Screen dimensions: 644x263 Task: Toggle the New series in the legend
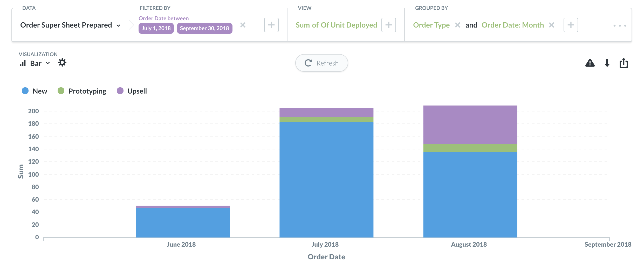pos(34,91)
